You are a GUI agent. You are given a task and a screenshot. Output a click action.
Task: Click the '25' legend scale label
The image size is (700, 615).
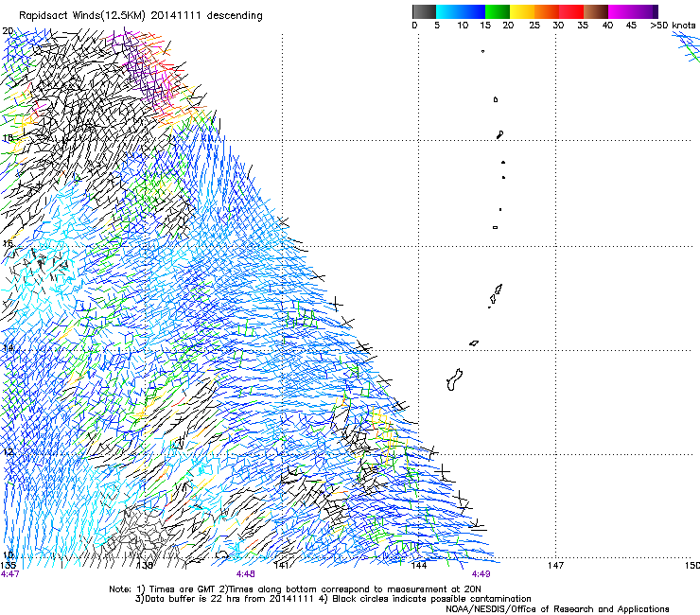tap(534, 26)
